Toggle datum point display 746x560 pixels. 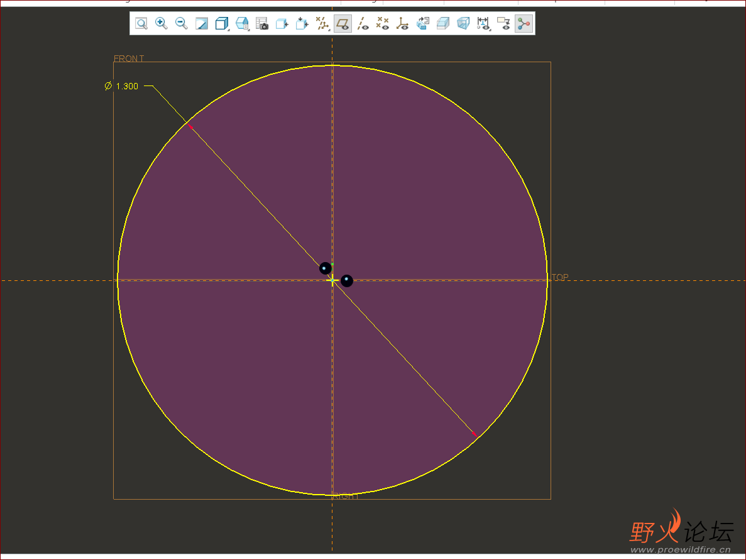383,23
